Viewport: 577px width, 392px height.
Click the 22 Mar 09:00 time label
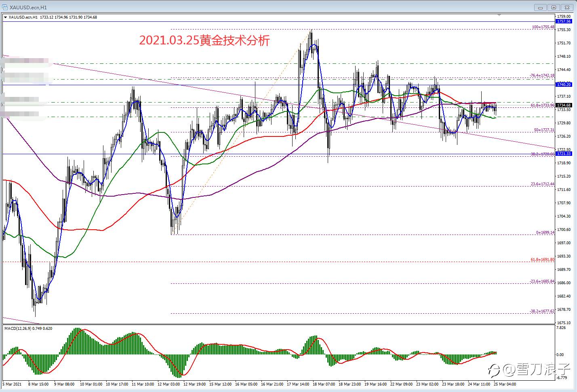[x=402, y=384]
